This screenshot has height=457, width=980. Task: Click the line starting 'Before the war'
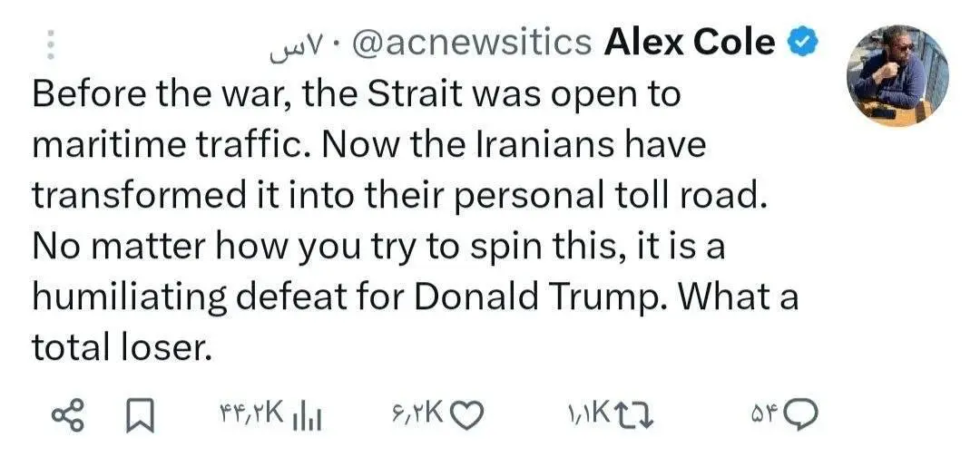(x=356, y=93)
